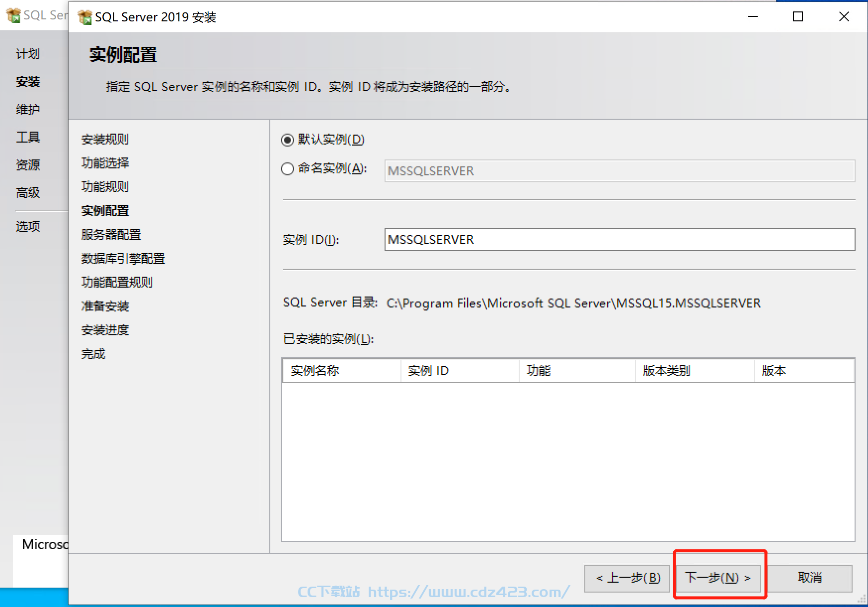Click the 已安装的实例(L) label
868x607 pixels.
[328, 339]
